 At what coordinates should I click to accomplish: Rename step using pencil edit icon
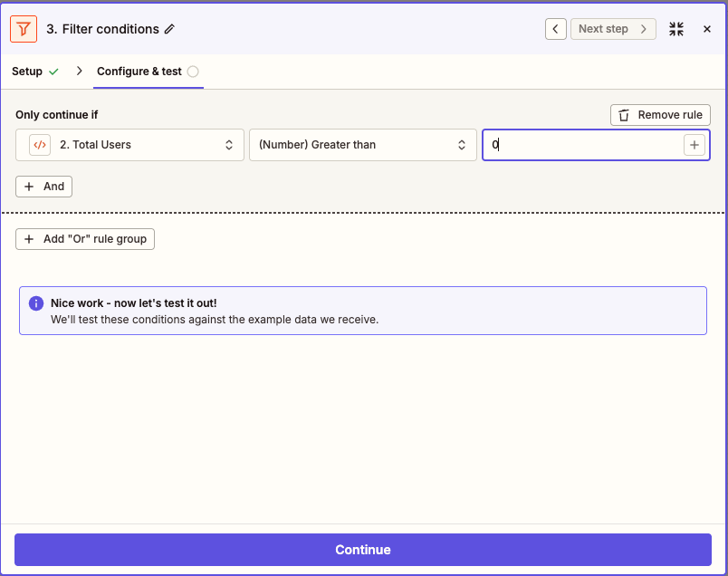coord(170,29)
